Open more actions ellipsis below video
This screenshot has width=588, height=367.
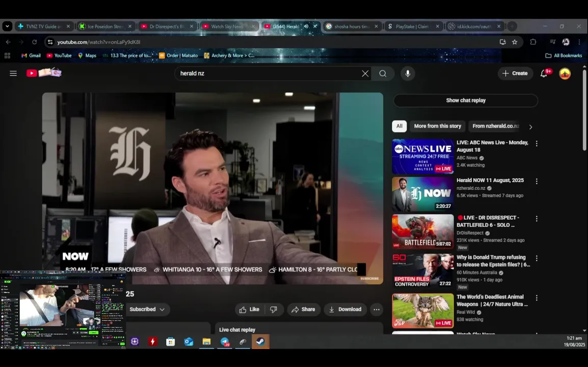pyautogui.click(x=377, y=309)
